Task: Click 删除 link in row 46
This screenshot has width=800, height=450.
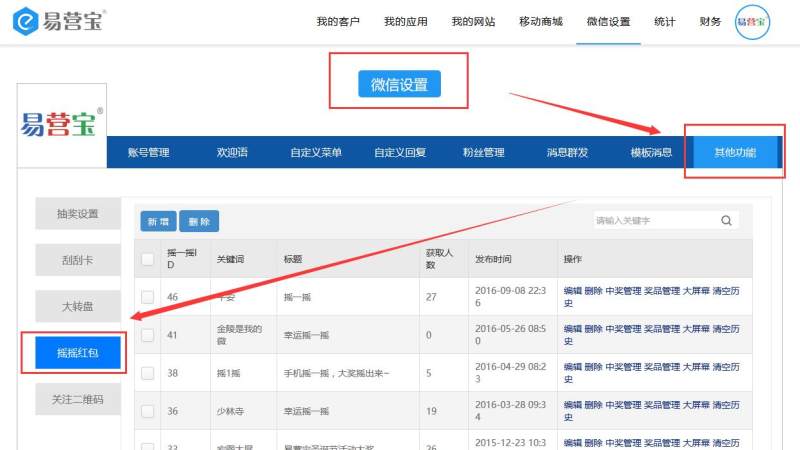Action: point(593,291)
